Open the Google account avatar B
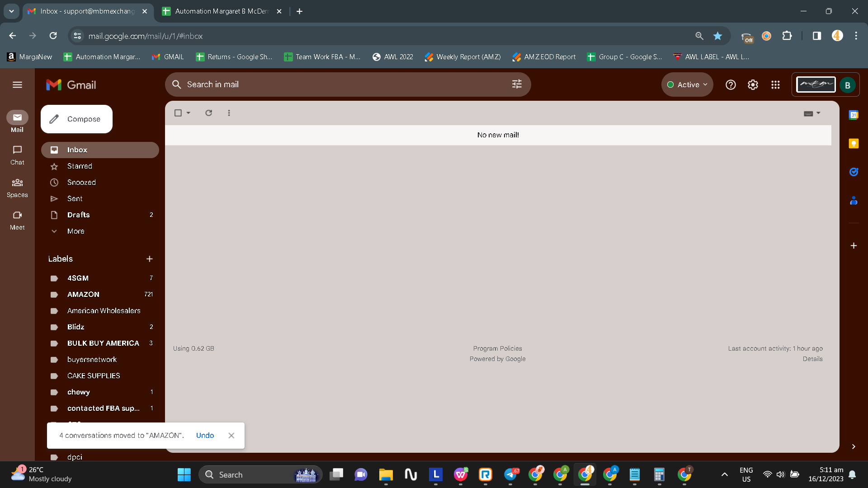The height and width of the screenshot is (488, 868). [848, 85]
